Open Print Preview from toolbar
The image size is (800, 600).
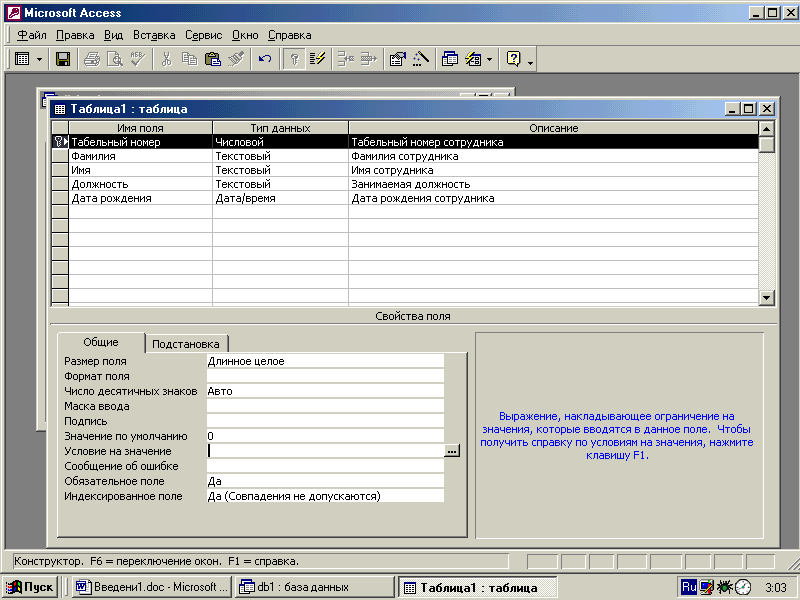pyautogui.click(x=115, y=59)
